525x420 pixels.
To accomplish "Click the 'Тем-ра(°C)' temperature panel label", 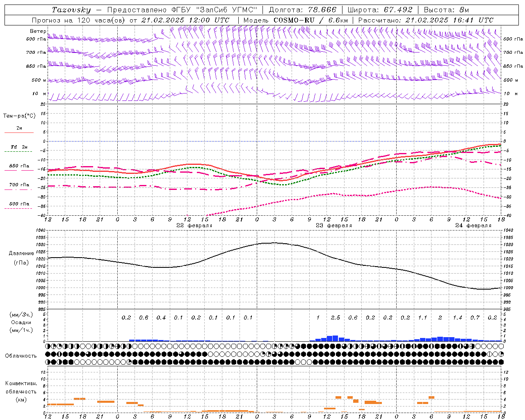I will point(19,116).
